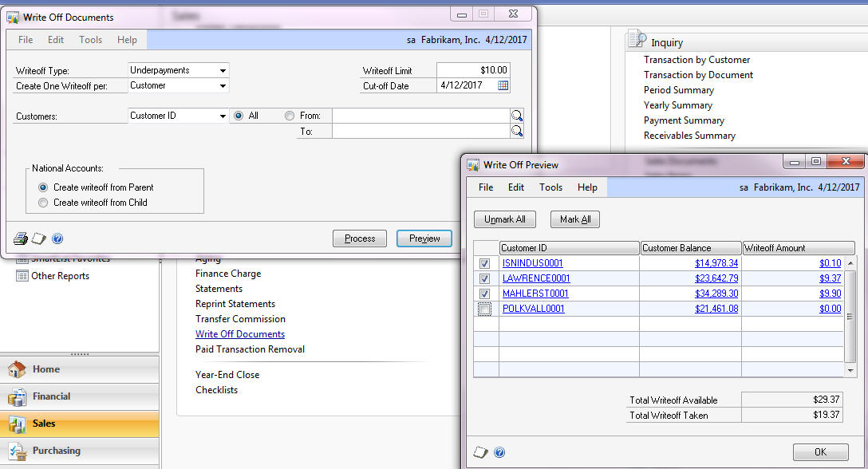Open Transaction by Customer inquiry
The height and width of the screenshot is (469, 868).
697,60
